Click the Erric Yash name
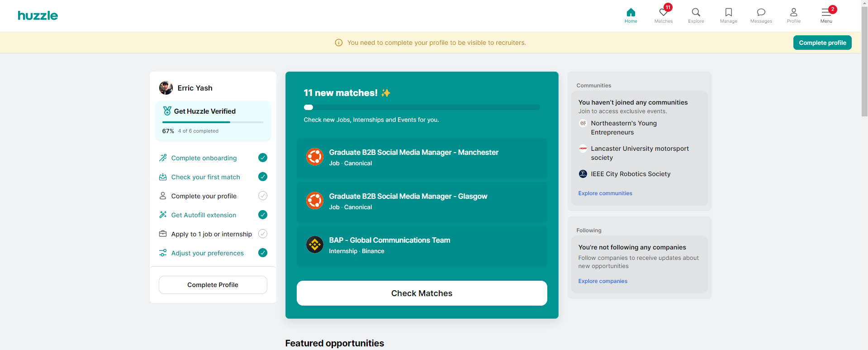The image size is (868, 350). tap(195, 88)
